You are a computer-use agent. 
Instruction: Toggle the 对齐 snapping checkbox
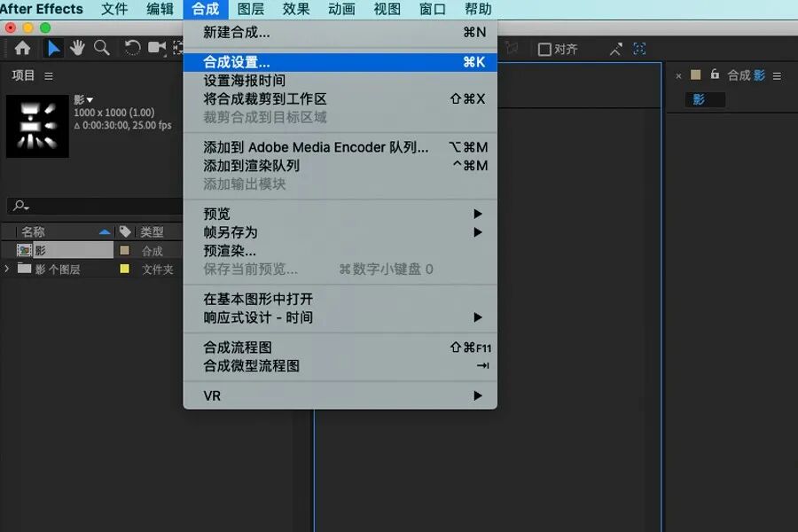click(544, 50)
